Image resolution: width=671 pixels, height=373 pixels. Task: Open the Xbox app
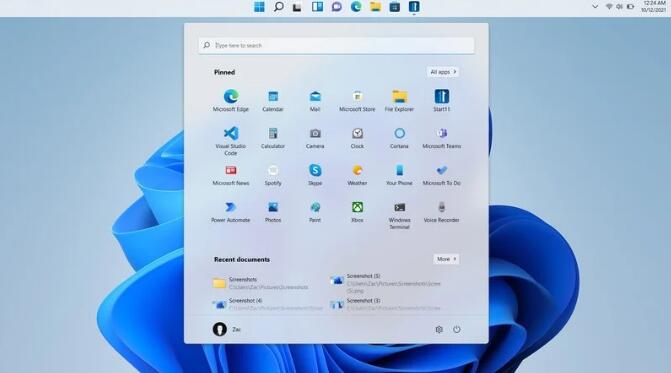tap(357, 212)
